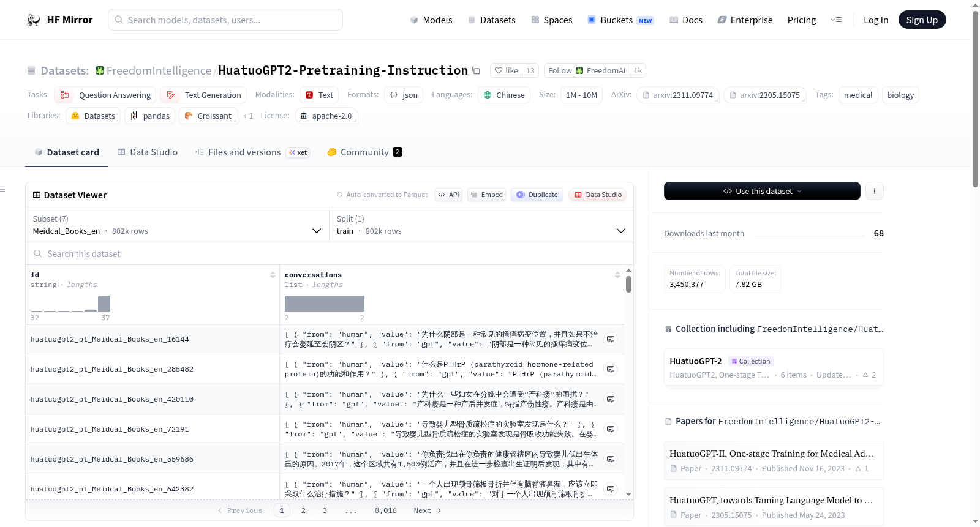Screen dimensions: 980x527
Task: Sort the conversations column
Action: [x=617, y=275]
